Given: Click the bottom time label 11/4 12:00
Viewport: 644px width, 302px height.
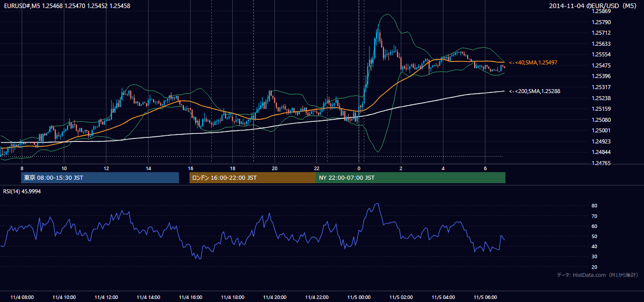Looking at the screenshot, I should pos(106,297).
